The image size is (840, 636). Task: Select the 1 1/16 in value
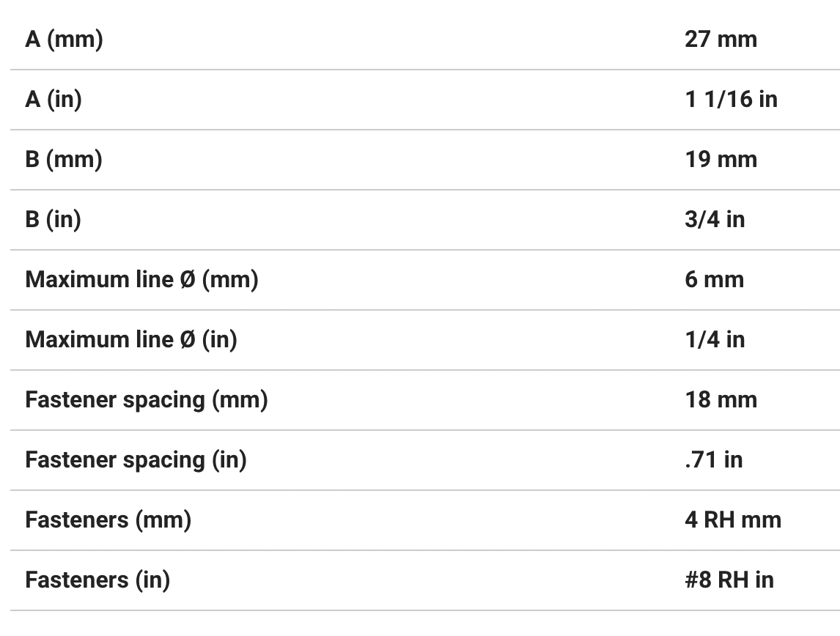731,99
